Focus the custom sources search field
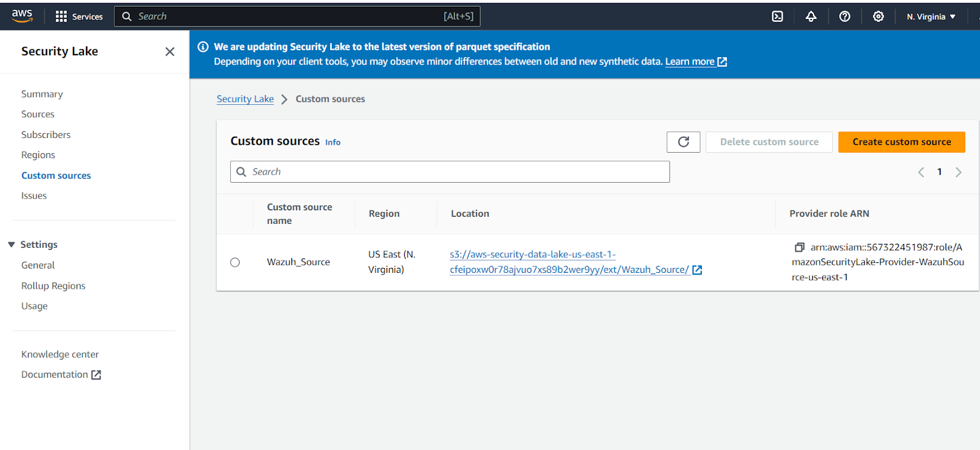The image size is (980, 450). coord(450,172)
